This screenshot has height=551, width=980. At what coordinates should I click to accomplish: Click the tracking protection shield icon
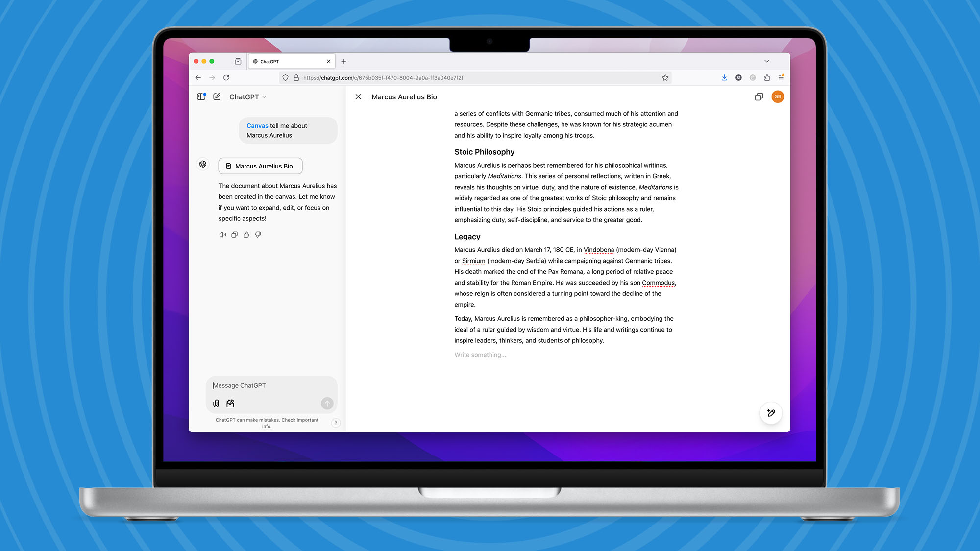tap(286, 78)
